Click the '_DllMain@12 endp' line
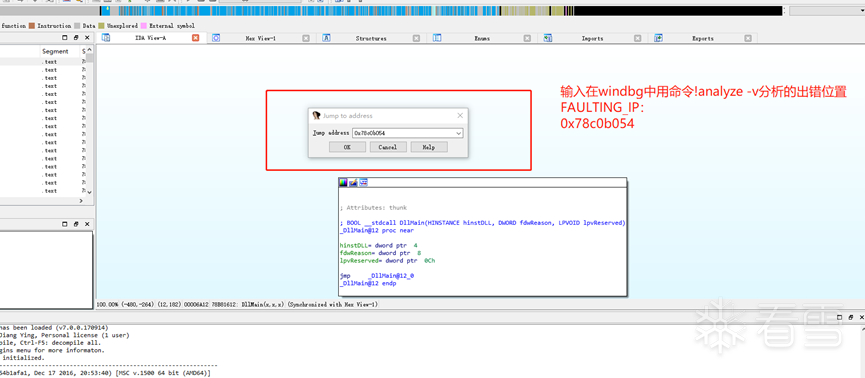The height and width of the screenshot is (378, 865). pyautogui.click(x=368, y=283)
